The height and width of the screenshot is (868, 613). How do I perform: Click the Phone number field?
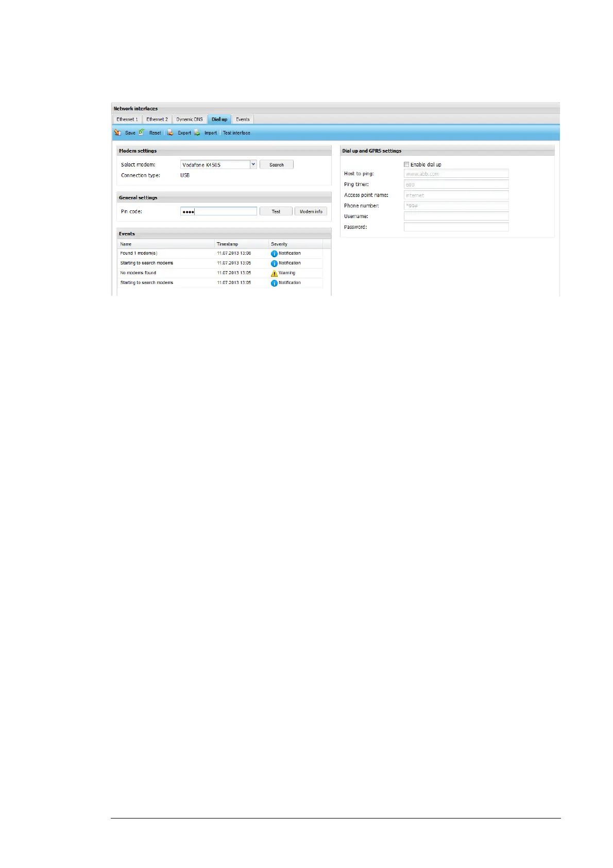[x=456, y=206]
